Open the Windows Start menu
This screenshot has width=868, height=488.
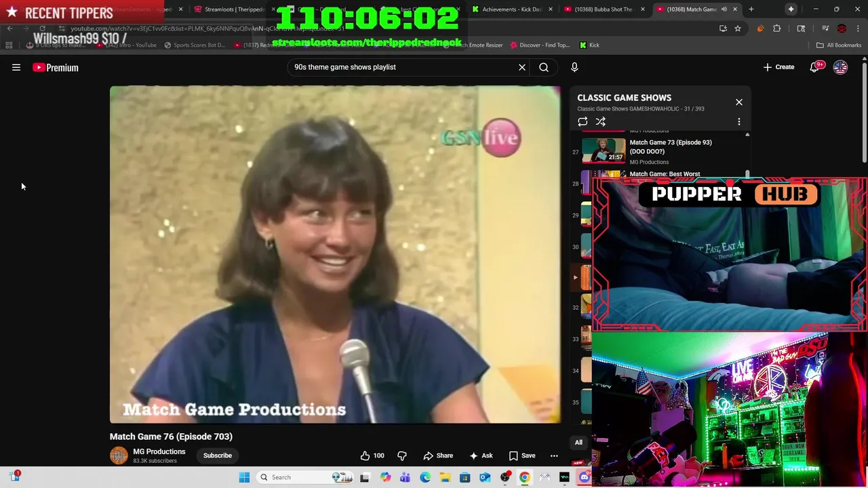244,477
